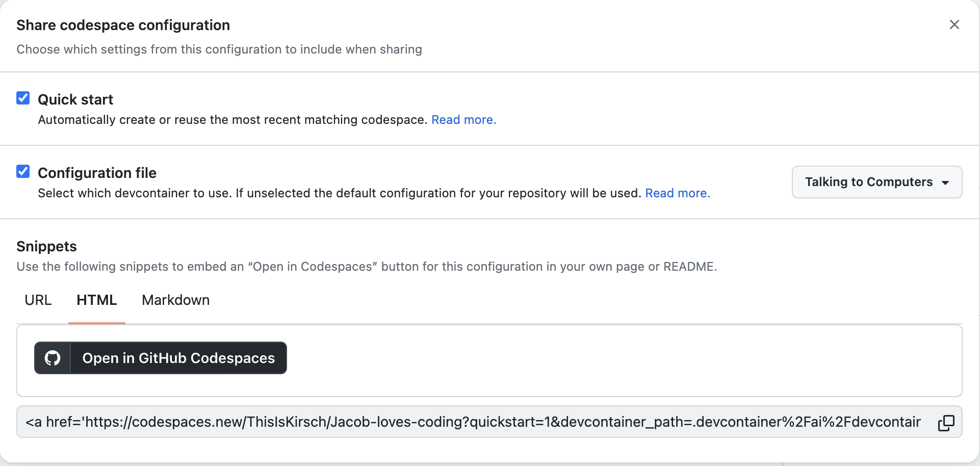The width and height of the screenshot is (980, 466).
Task: Reselect the HTML snippet tab
Action: tap(96, 300)
